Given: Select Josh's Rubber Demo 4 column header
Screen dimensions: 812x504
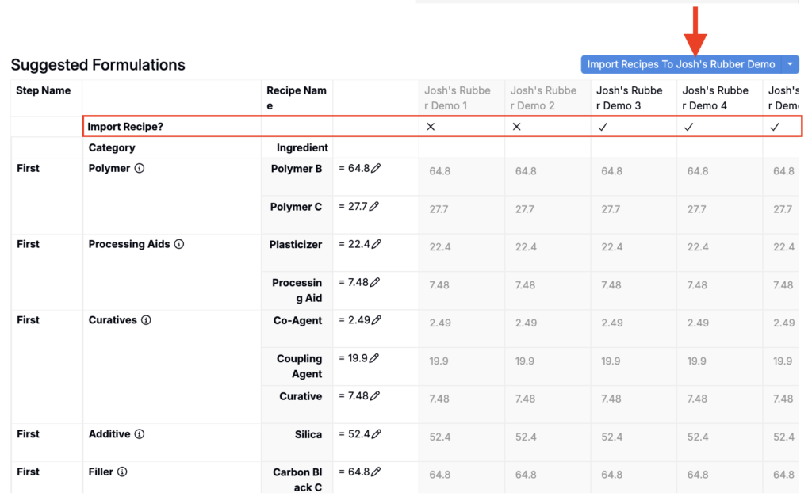Looking at the screenshot, I should [715, 97].
